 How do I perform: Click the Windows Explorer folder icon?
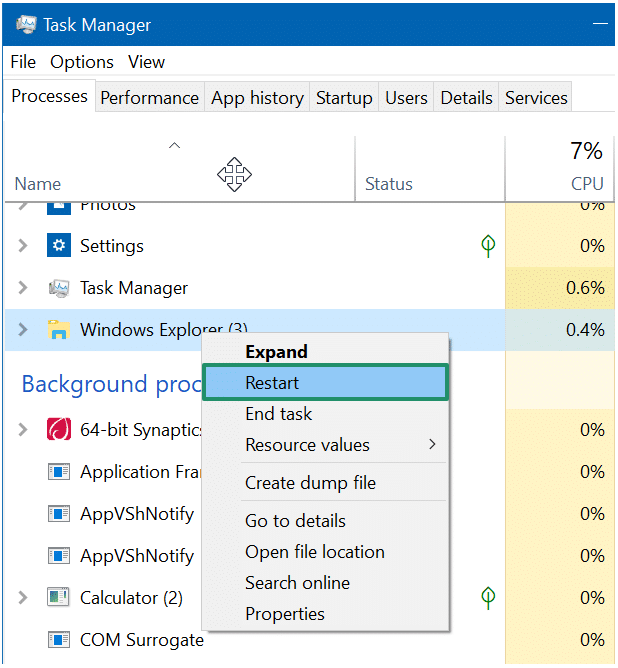click(x=59, y=330)
